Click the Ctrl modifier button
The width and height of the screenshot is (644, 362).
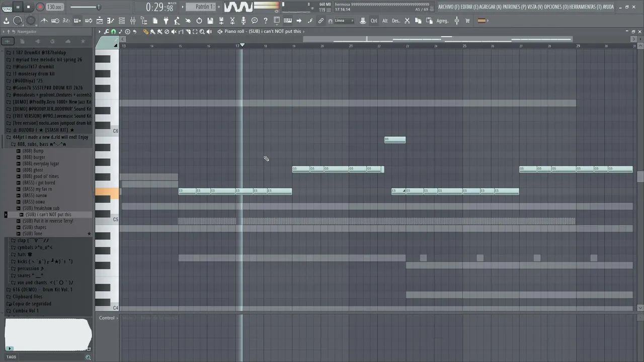click(x=374, y=21)
